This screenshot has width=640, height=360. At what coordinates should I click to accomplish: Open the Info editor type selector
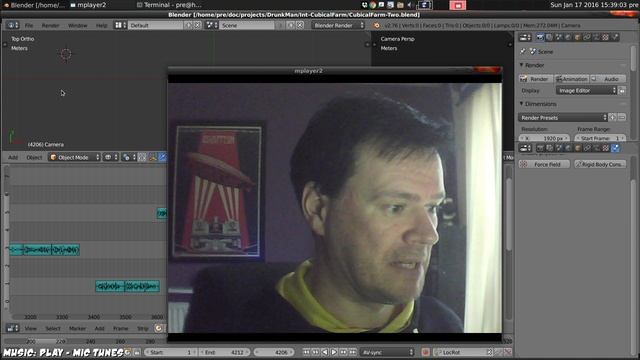pos(12,25)
